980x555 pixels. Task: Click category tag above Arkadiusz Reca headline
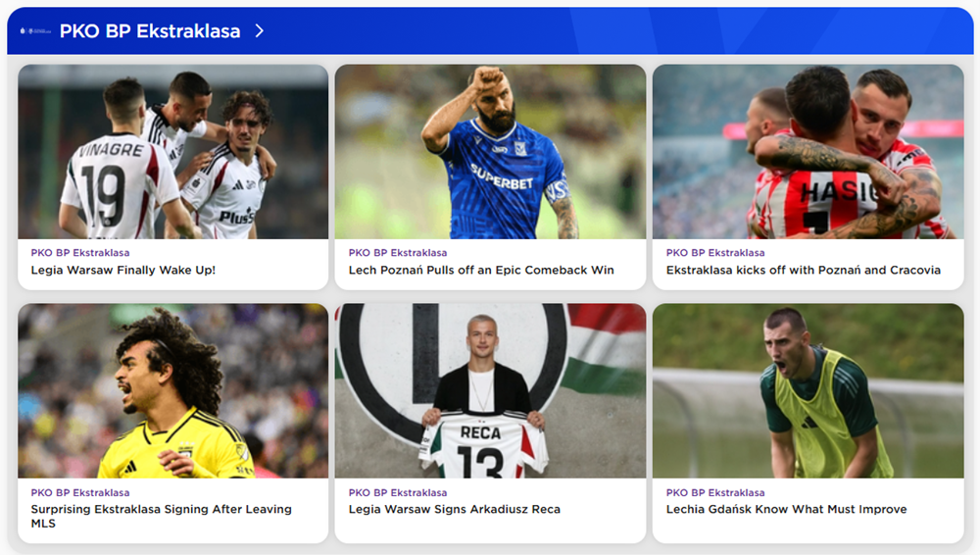(x=398, y=493)
